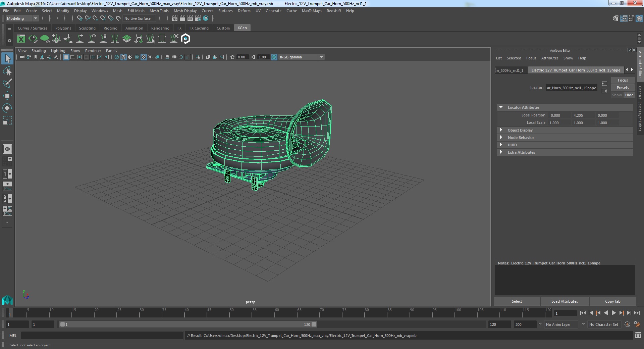Open the render view clapboard icon
Image resolution: width=644 pixels, height=349 pixels.
click(x=175, y=18)
